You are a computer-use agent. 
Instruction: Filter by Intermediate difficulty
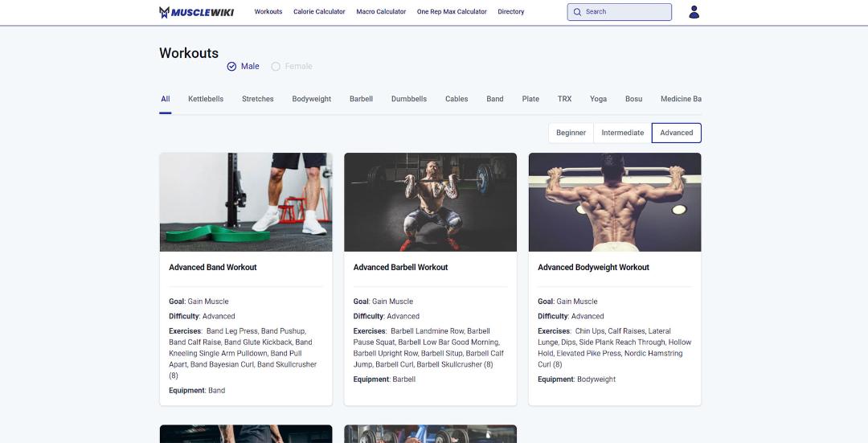pyautogui.click(x=622, y=133)
